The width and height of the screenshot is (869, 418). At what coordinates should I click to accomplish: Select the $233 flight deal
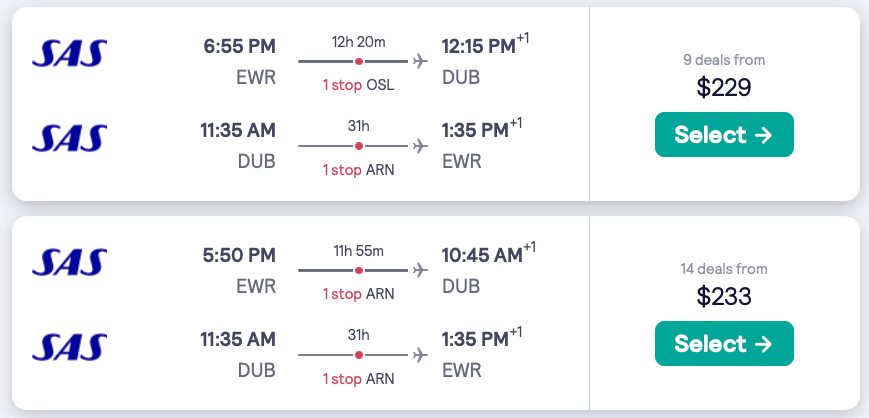pyautogui.click(x=724, y=344)
